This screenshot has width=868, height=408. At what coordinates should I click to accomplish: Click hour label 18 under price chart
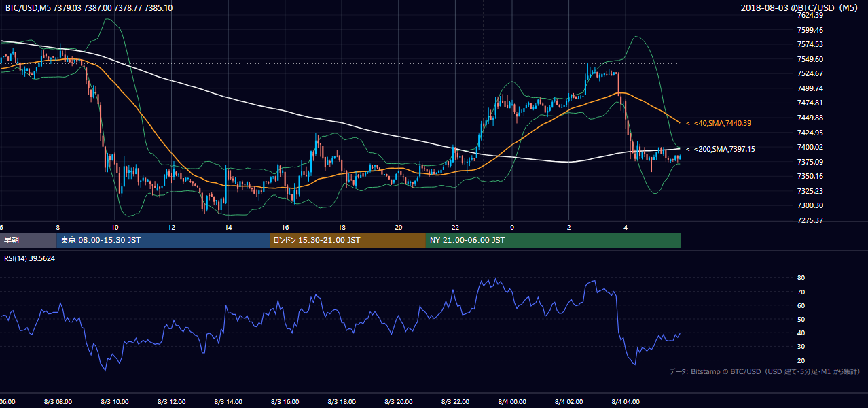[342, 227]
